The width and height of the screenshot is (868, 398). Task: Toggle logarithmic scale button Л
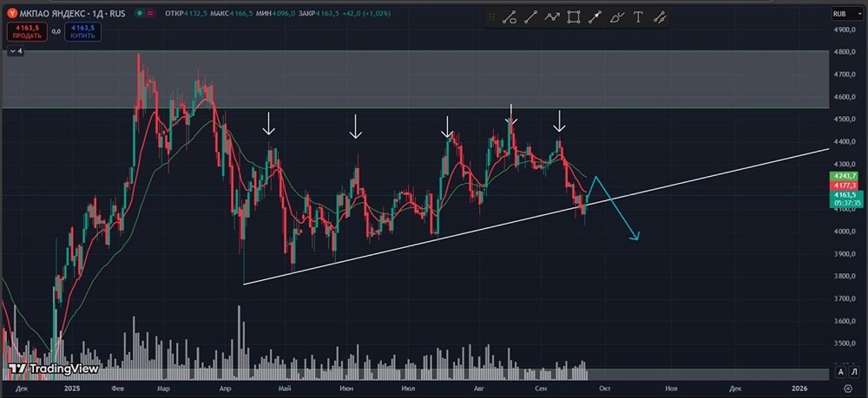coord(852,371)
